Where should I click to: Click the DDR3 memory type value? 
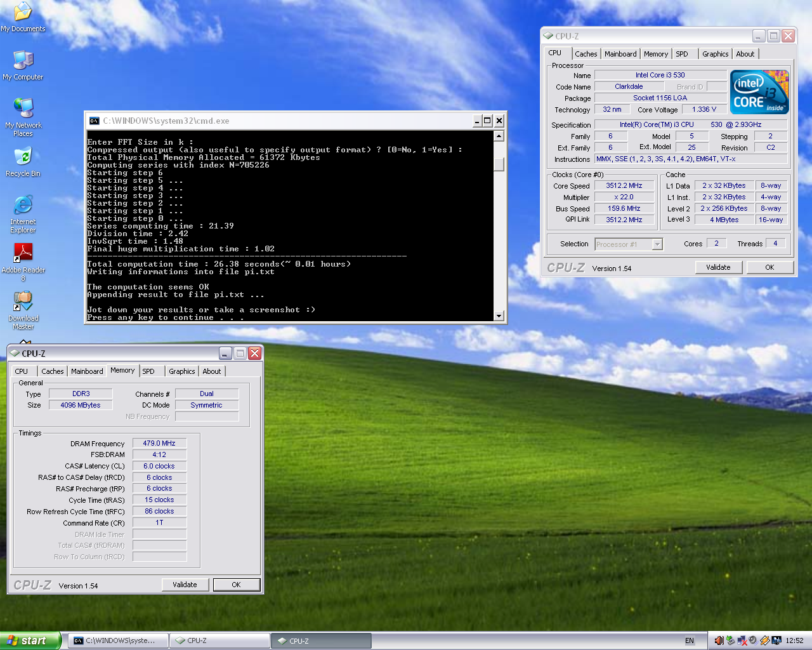point(81,394)
